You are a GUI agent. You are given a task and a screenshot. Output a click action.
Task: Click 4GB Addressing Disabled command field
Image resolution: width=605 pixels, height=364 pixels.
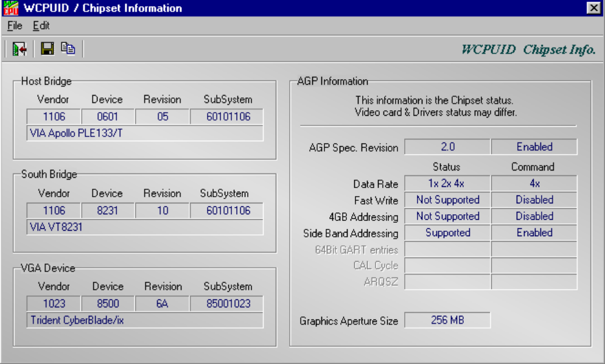tap(534, 216)
